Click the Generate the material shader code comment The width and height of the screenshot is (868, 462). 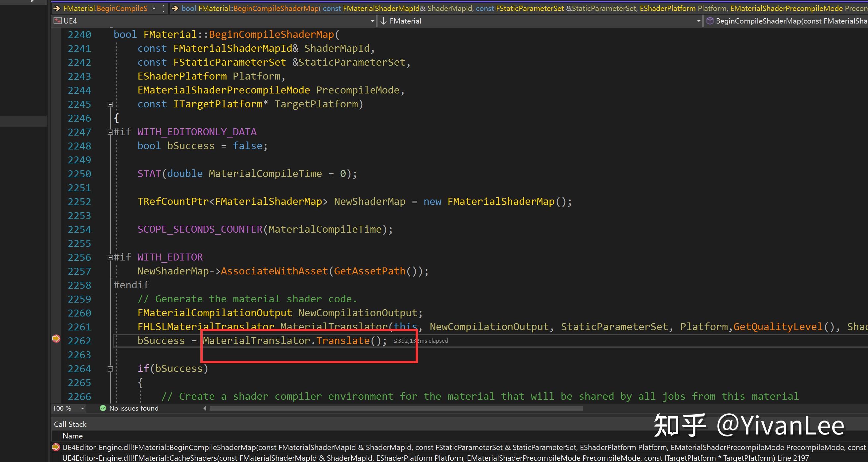tap(247, 299)
